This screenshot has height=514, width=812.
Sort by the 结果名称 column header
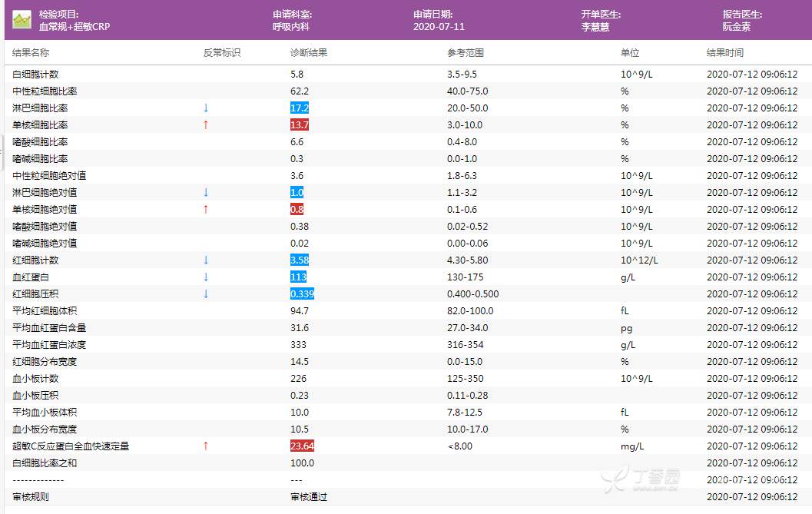click(31, 53)
